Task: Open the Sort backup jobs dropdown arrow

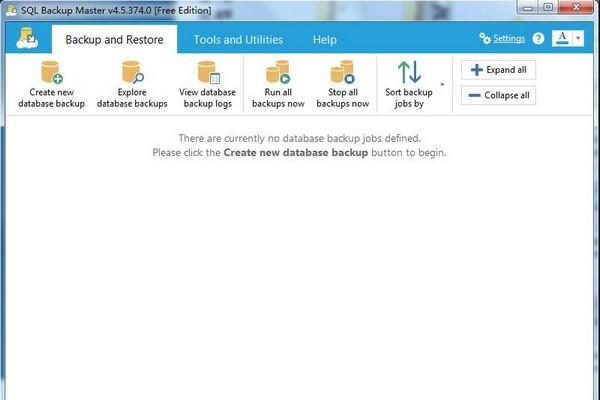Action: [442, 85]
